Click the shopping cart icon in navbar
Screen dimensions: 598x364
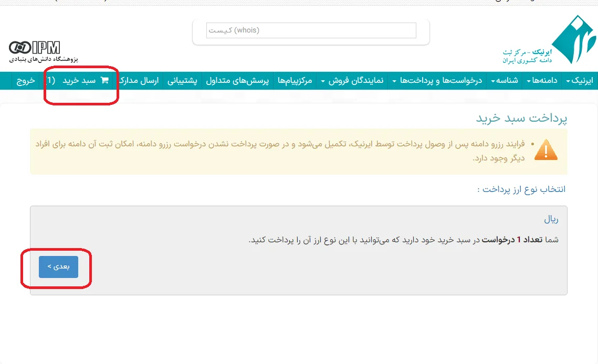104,80
